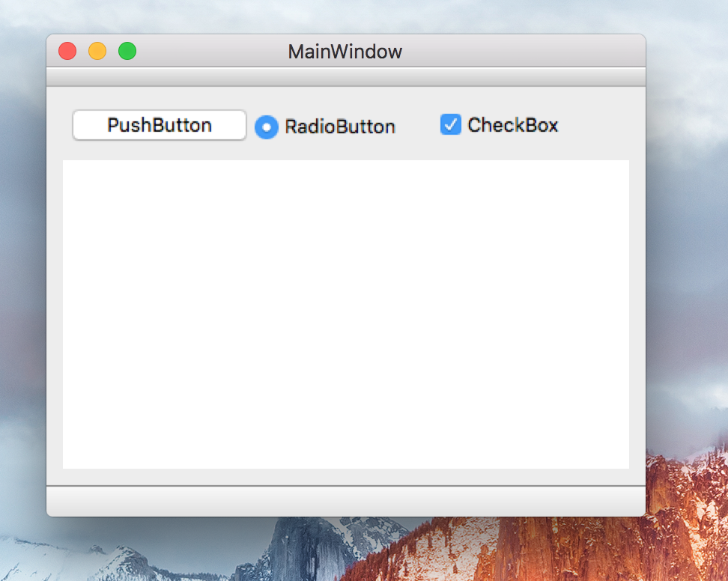Screen dimensions: 728x581
Task: Click gray margin left of the white area
Action: coord(55,314)
